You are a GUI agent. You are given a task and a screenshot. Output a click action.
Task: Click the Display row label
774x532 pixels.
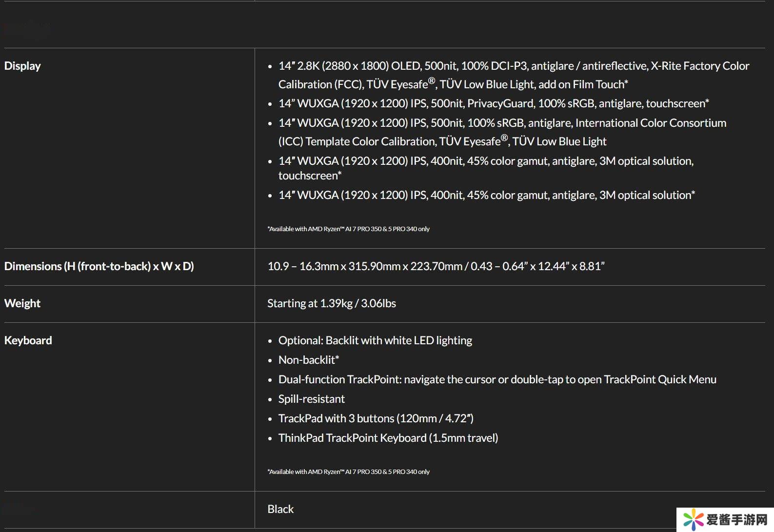[22, 66]
